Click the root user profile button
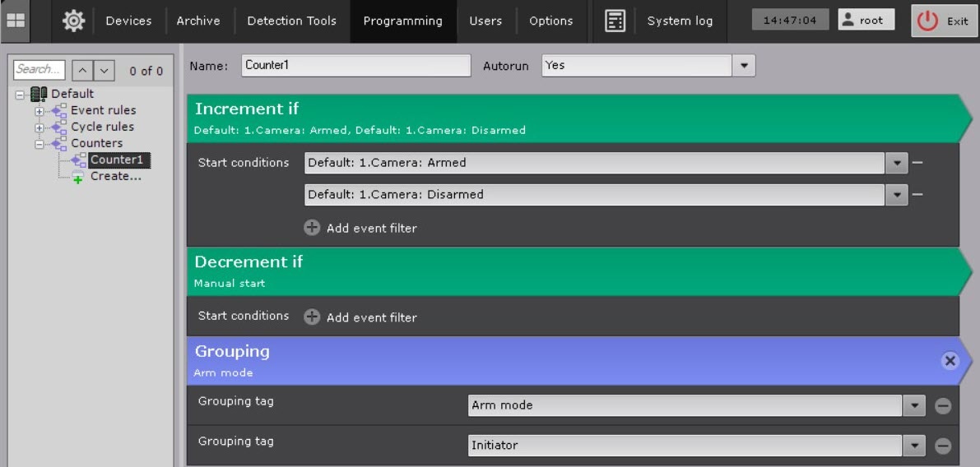This screenshot has width=980, height=467. [x=866, y=20]
